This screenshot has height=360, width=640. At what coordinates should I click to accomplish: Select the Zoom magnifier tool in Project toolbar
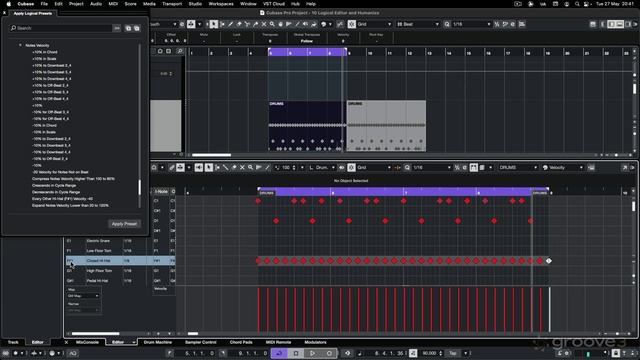pyautogui.click(x=272, y=24)
